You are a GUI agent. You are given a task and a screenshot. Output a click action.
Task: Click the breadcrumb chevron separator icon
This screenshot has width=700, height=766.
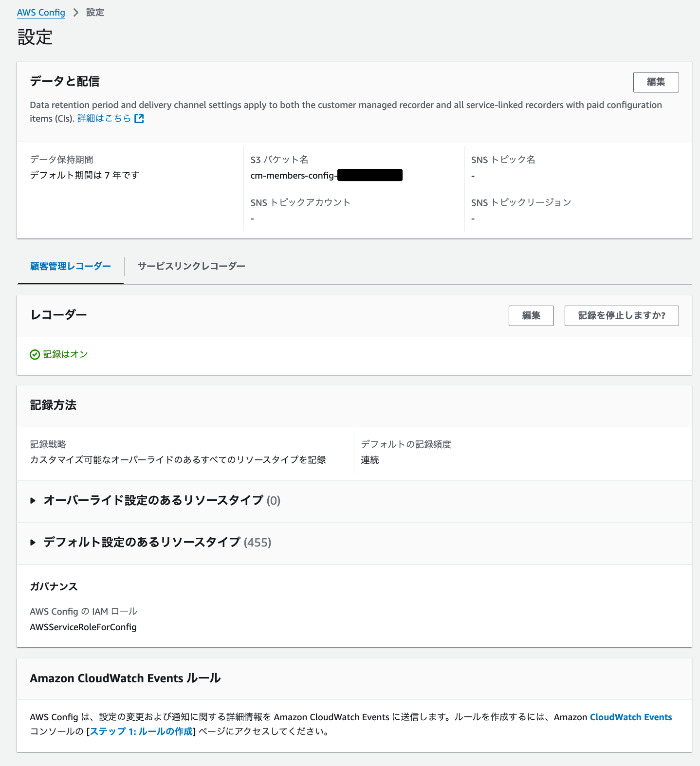point(75,13)
